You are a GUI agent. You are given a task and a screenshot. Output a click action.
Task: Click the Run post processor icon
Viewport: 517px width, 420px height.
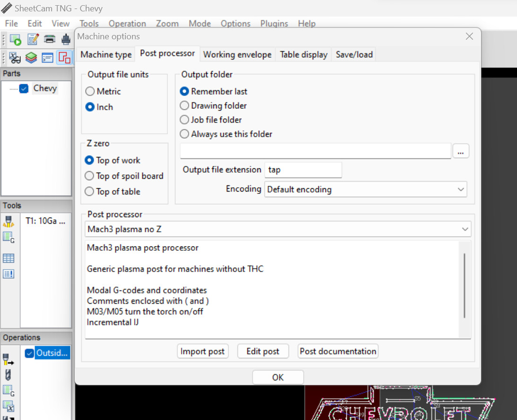tap(15, 40)
